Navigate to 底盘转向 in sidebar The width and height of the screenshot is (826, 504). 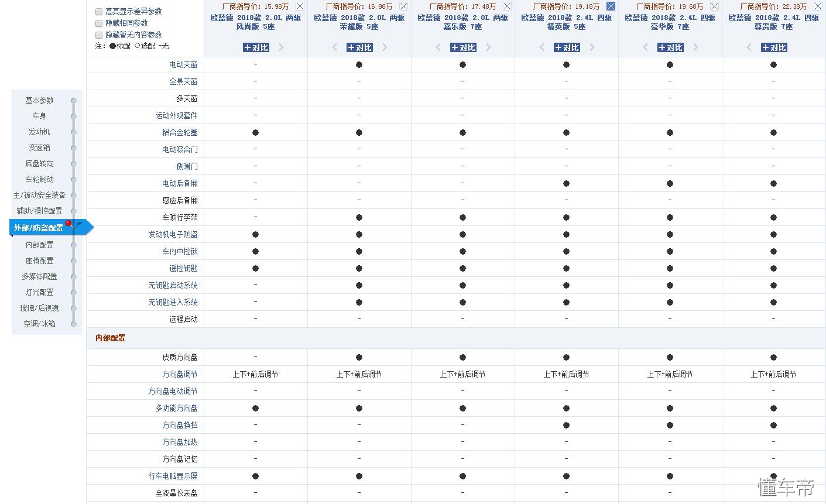[39, 163]
